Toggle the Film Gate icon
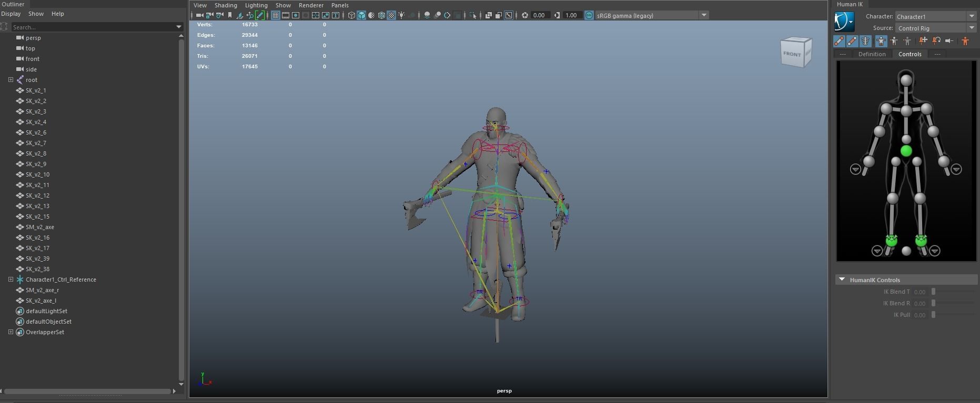 [x=286, y=15]
